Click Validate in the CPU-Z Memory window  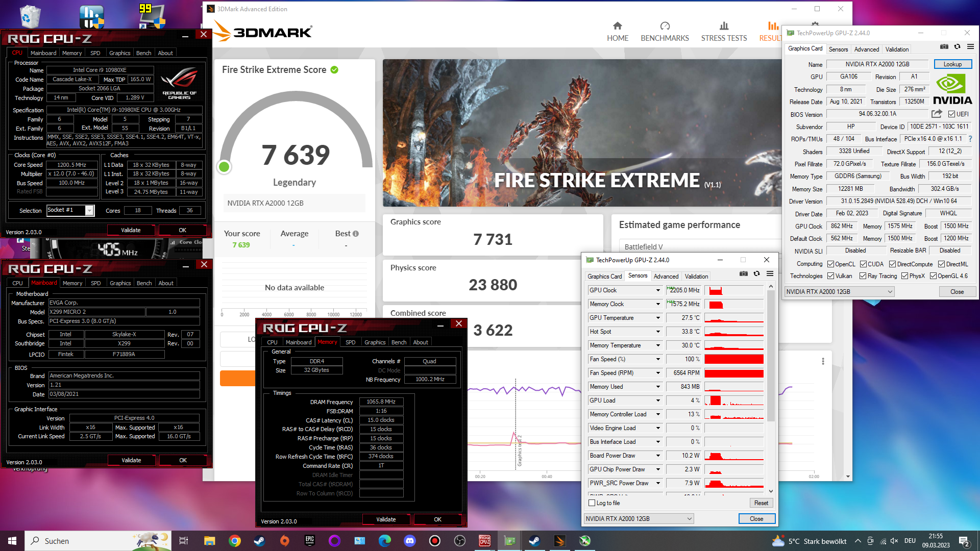tap(386, 519)
